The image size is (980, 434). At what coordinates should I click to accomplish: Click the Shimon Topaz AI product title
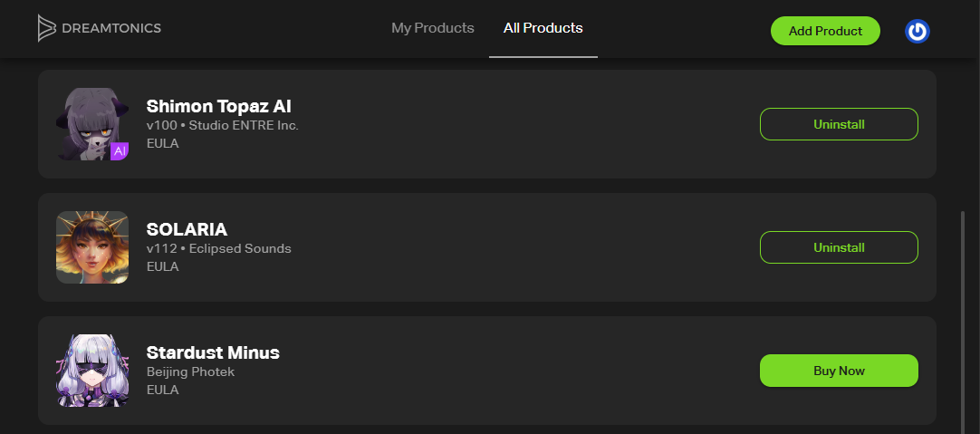[x=219, y=106]
